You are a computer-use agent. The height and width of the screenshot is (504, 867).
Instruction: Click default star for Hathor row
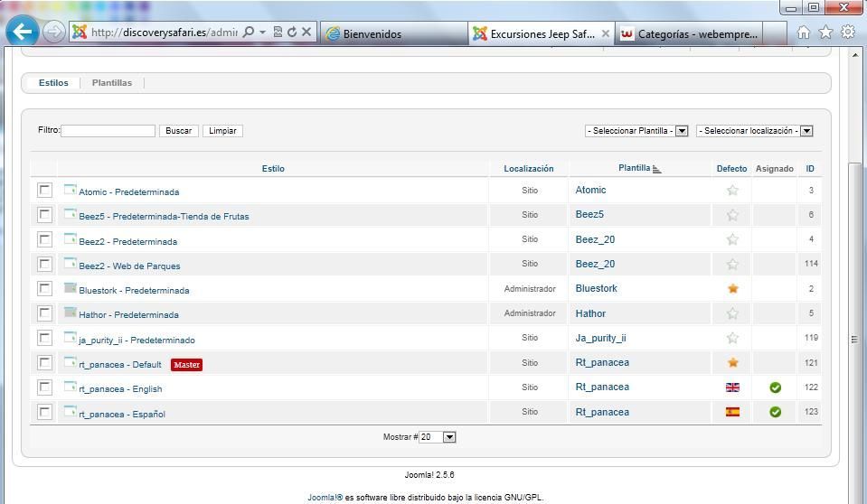pos(732,313)
